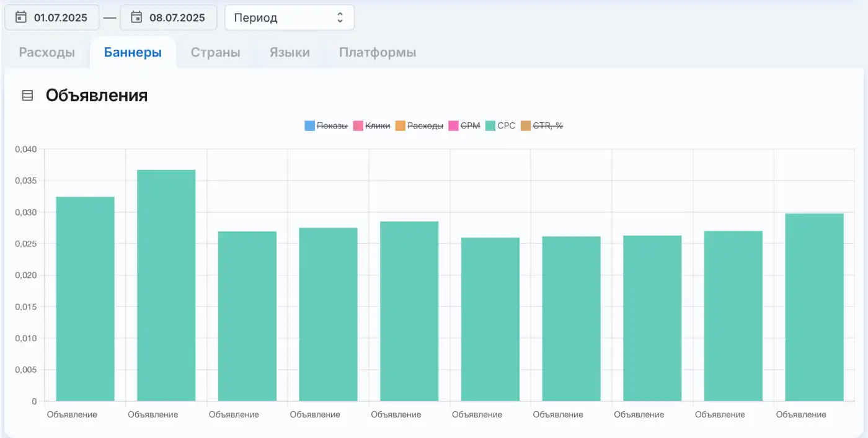Open the end date field 08.07.2025

169,17
